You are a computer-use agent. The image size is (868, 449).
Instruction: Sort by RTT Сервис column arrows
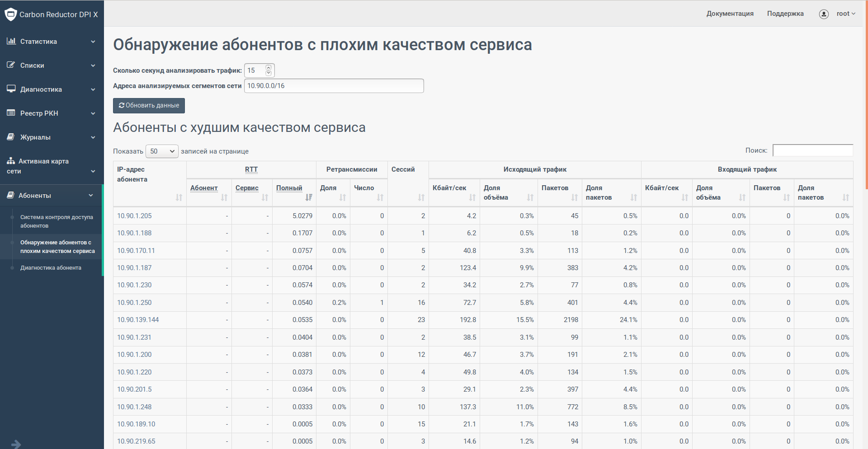pos(265,197)
